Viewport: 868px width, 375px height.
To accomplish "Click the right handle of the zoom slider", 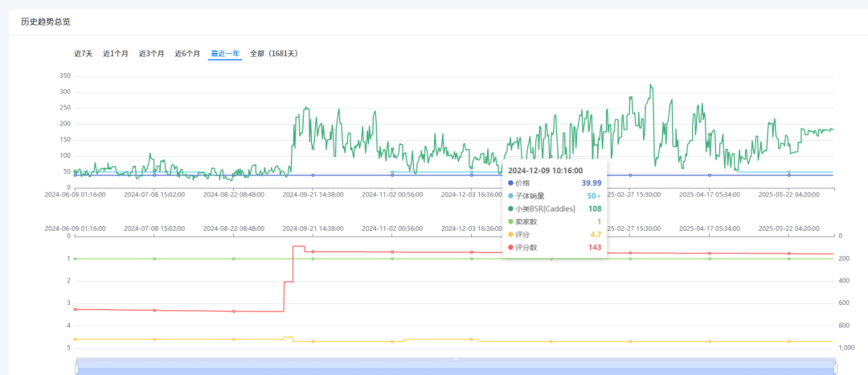I will [836, 368].
